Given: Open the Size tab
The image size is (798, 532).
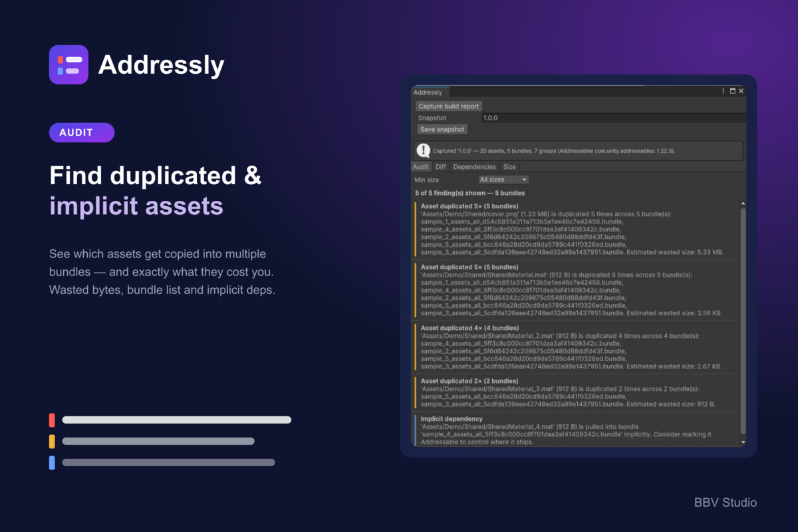Looking at the screenshot, I should pos(509,167).
